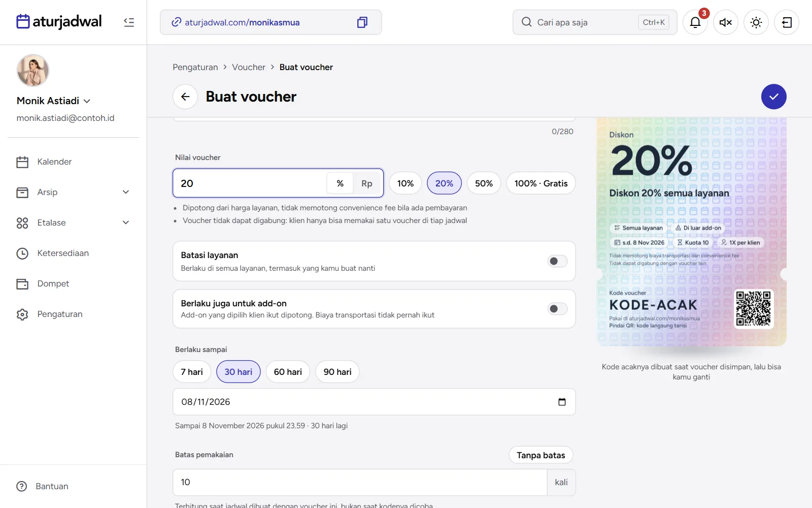Click the search magnifier icon

click(527, 22)
